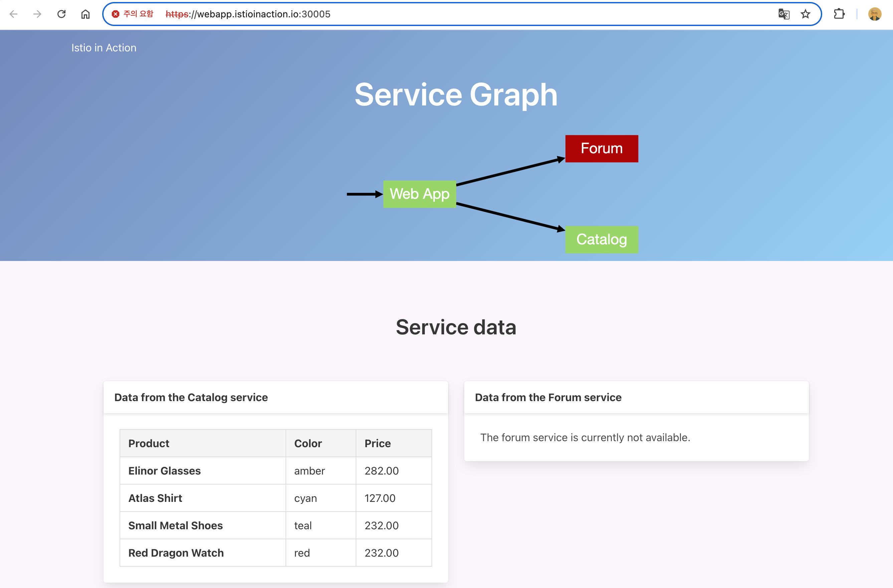Click the green Catalog node
The height and width of the screenshot is (588, 893).
601,239
